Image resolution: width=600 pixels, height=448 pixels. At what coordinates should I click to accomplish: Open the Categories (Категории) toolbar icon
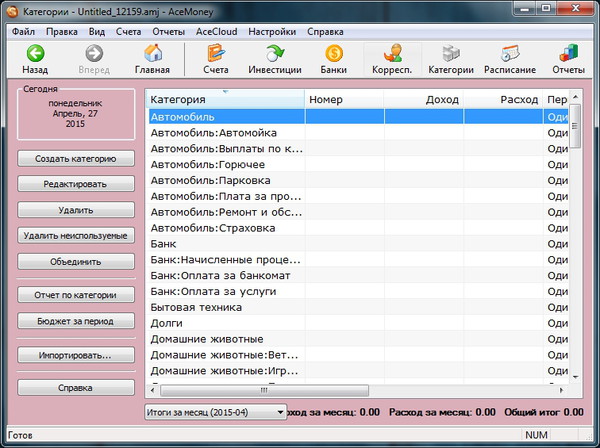click(451, 54)
